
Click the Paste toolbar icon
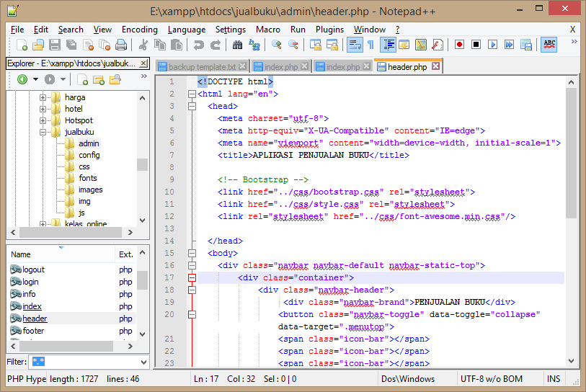click(176, 45)
